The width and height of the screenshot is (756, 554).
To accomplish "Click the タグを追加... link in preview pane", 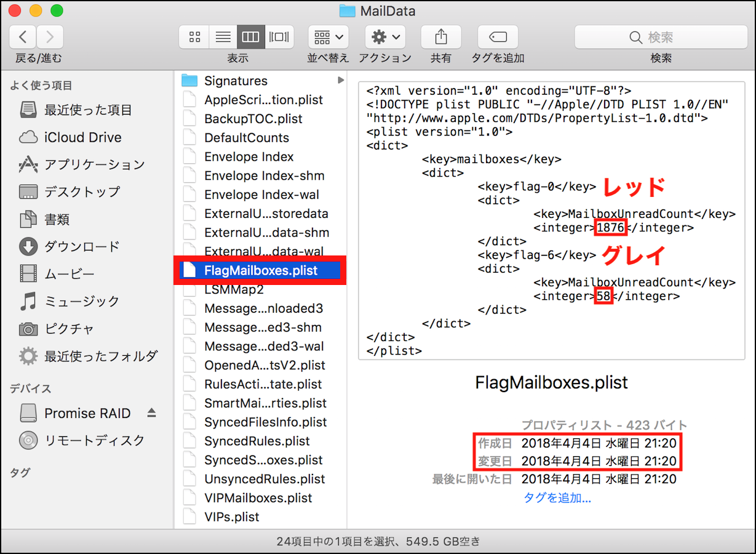I will [558, 498].
